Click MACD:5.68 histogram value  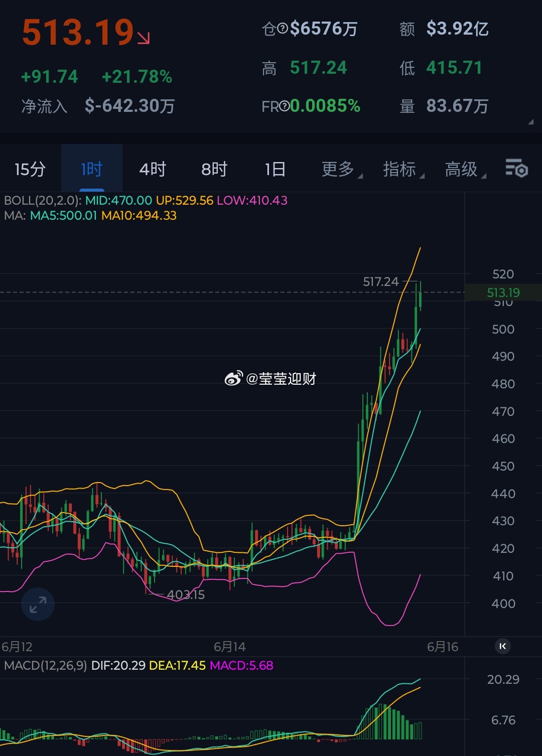pos(241,666)
